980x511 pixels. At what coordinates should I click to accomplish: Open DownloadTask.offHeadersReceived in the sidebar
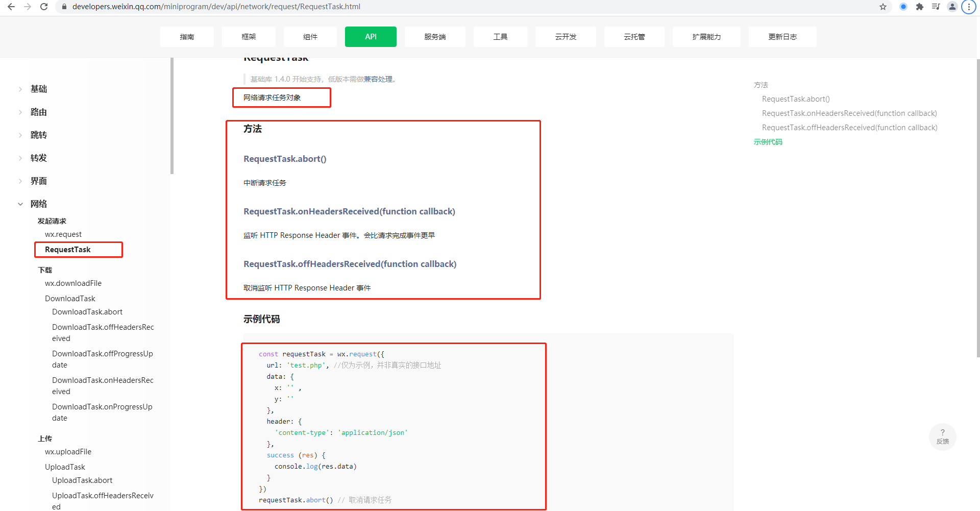click(103, 333)
